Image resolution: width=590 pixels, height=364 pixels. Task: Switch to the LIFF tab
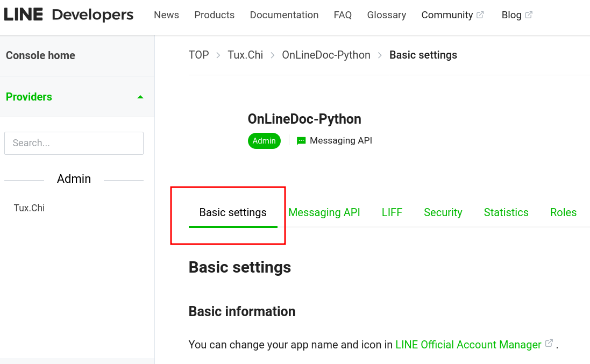(x=392, y=212)
